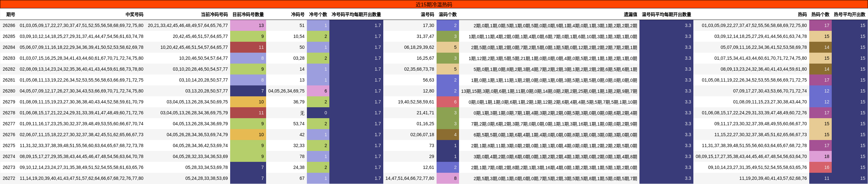Click winning numbers cell in row 26272
This screenshot has height=184, width=868.
tap(82, 178)
